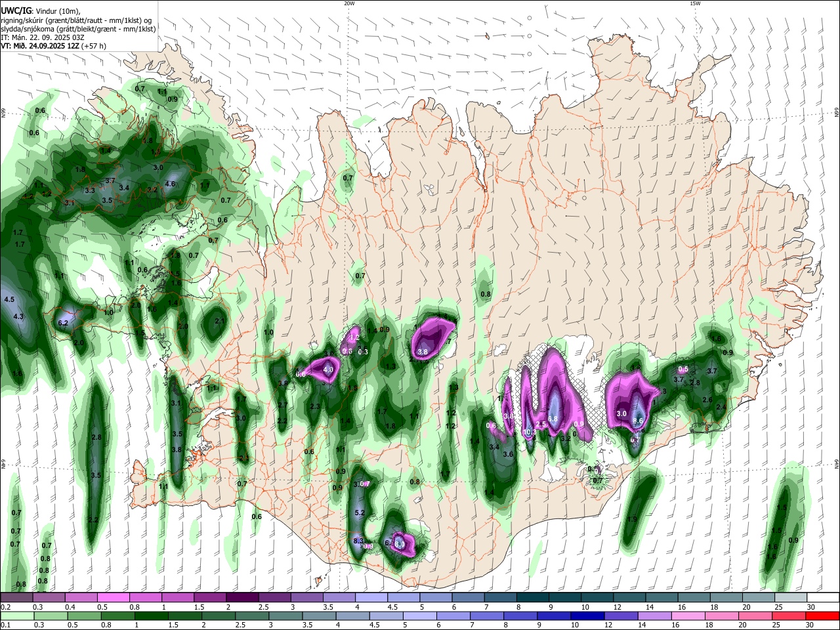Click the '3.2' rain value
Viewport: 840px width, 630px height.
[566, 438]
